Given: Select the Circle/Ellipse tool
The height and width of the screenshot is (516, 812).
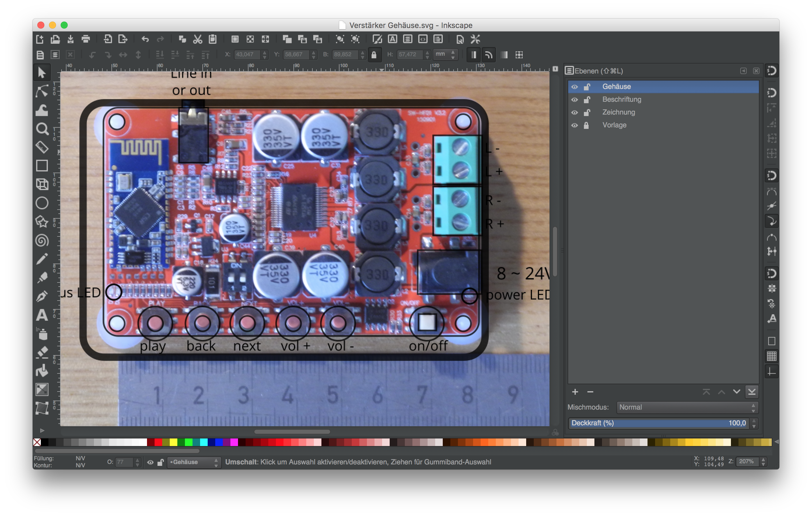Looking at the screenshot, I should pyautogui.click(x=42, y=203).
